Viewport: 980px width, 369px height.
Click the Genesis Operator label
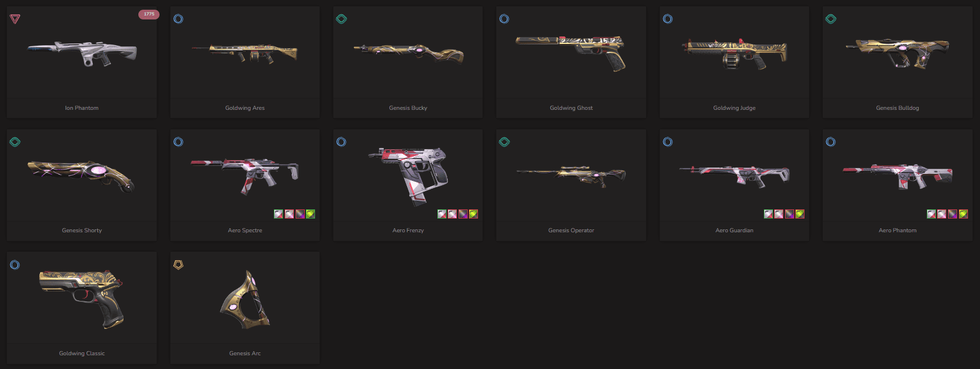571,231
